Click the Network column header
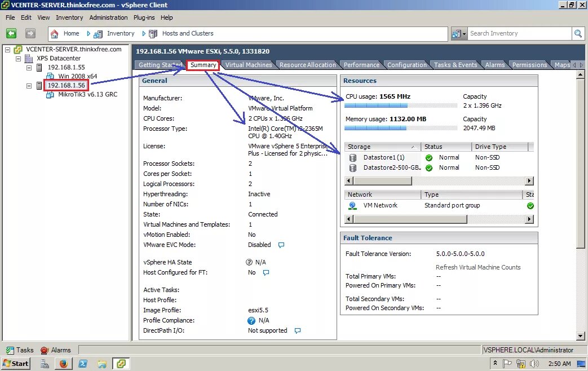The width and height of the screenshot is (588, 371). click(x=382, y=195)
